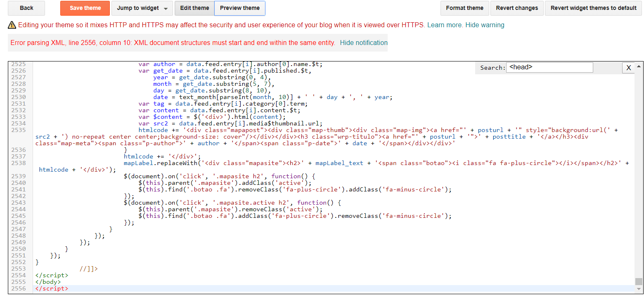Click Revert widget themes to default
This screenshot has height=295, width=644.
tap(593, 8)
